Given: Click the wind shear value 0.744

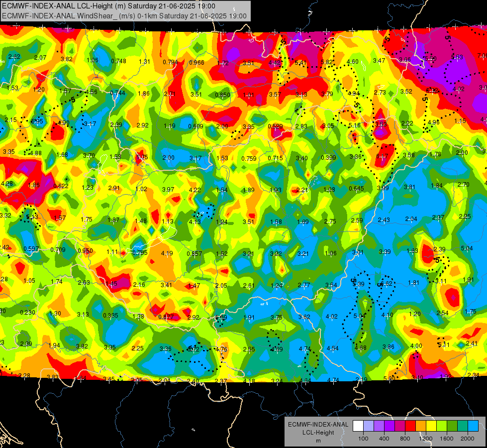Looking at the screenshot, I should click(117, 93).
